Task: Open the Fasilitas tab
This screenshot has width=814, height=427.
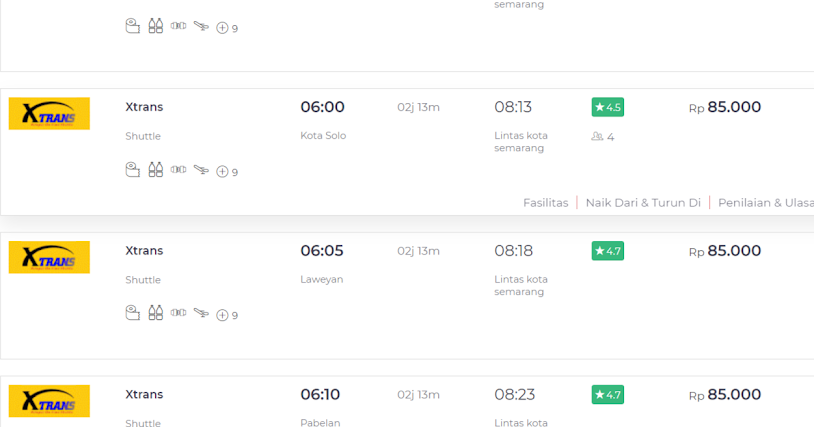Action: [x=545, y=203]
